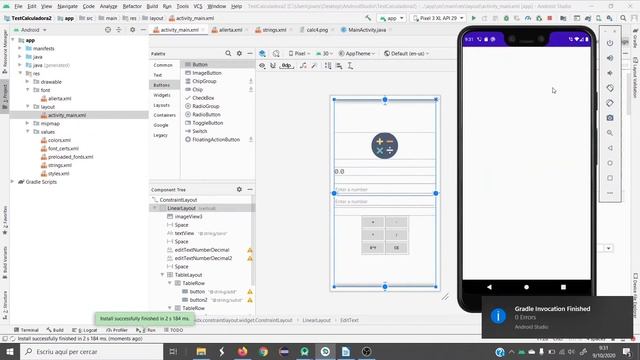Tap the home button on the phone screen
The height and width of the screenshot is (360, 640).
click(x=527, y=287)
